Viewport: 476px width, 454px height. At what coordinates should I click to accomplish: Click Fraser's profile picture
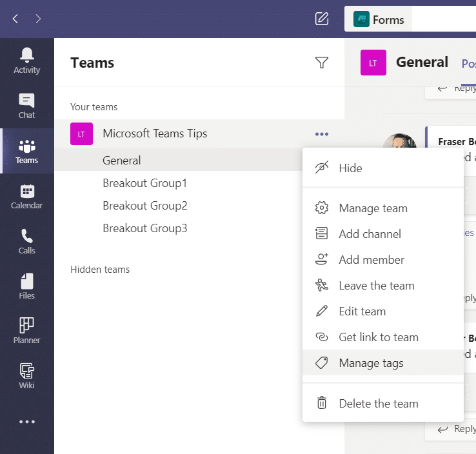pyautogui.click(x=399, y=140)
